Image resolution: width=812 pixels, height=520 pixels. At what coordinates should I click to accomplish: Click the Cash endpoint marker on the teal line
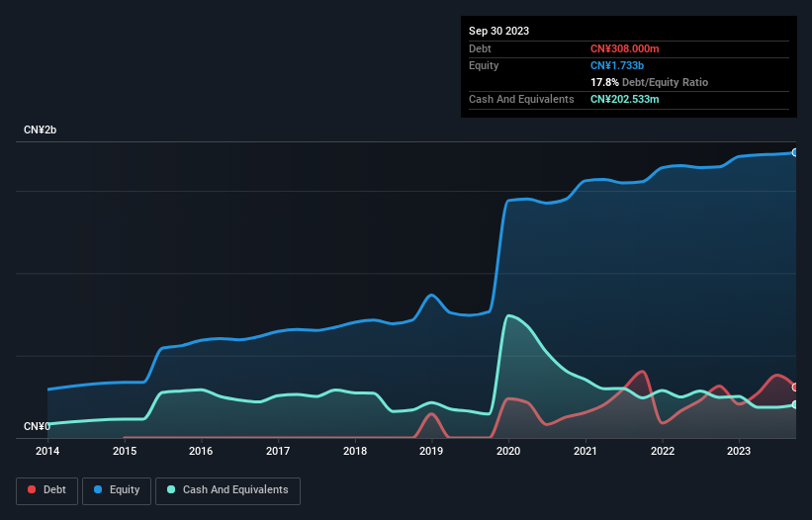[x=795, y=404]
